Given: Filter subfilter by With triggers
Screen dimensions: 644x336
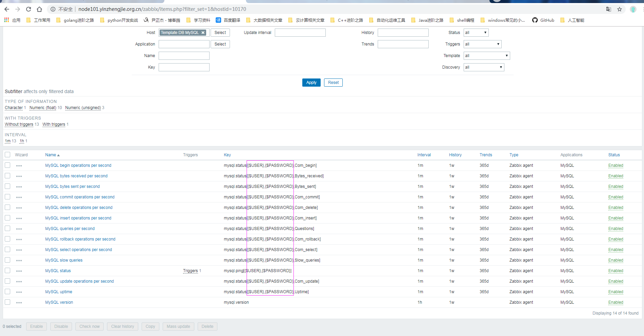Looking at the screenshot, I should coord(54,124).
